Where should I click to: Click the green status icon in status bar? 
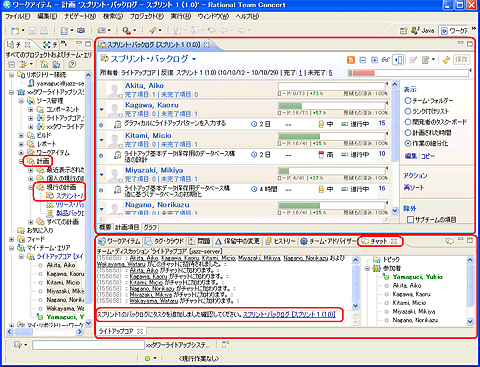pyautogui.click(x=147, y=358)
